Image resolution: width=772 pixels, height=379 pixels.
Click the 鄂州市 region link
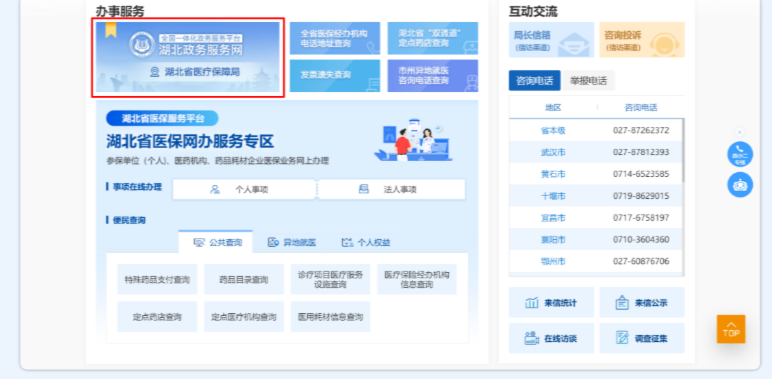(x=553, y=261)
